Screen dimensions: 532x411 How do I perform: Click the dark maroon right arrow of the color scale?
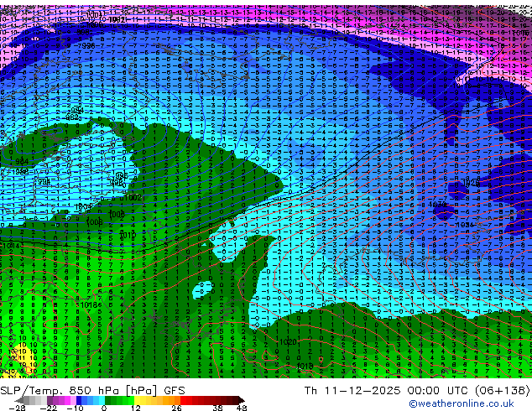(242, 400)
